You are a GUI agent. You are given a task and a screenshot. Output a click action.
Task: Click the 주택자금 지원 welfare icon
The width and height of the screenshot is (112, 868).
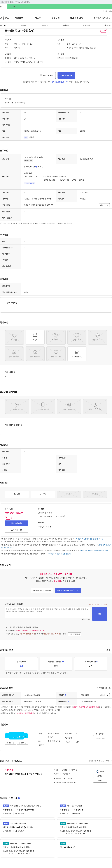[14, 354]
